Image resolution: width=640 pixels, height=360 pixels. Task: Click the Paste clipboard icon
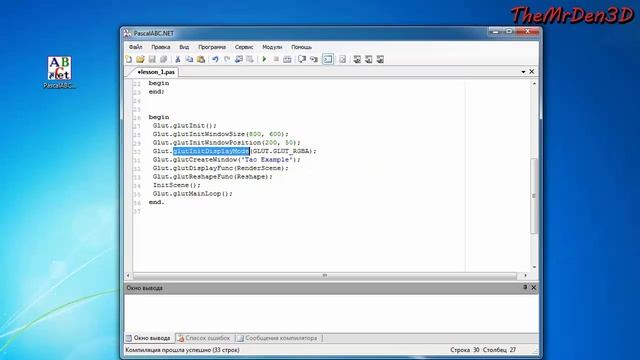pos(201,59)
